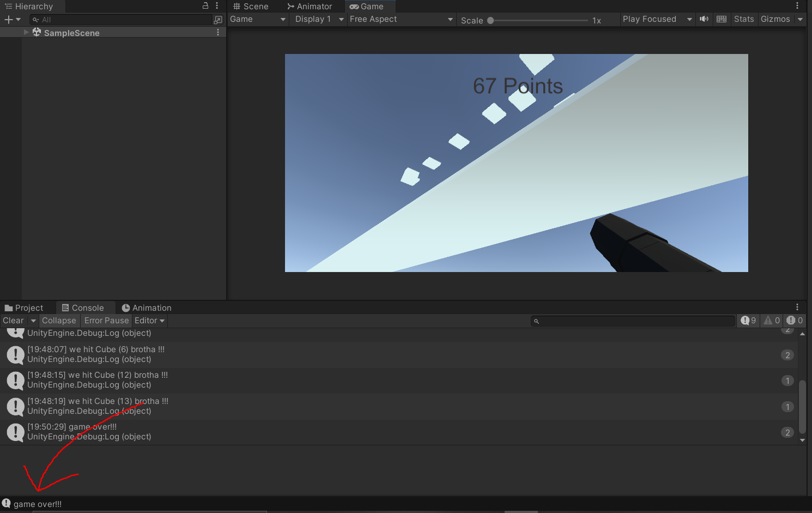Open the Play Focused dropdown
The height and width of the screenshot is (513, 812).
[x=657, y=19]
